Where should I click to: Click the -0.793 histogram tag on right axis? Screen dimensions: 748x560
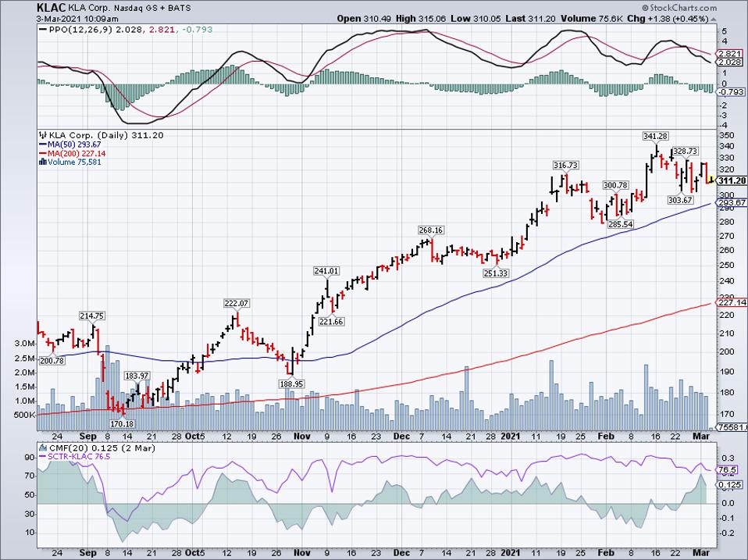click(x=731, y=91)
